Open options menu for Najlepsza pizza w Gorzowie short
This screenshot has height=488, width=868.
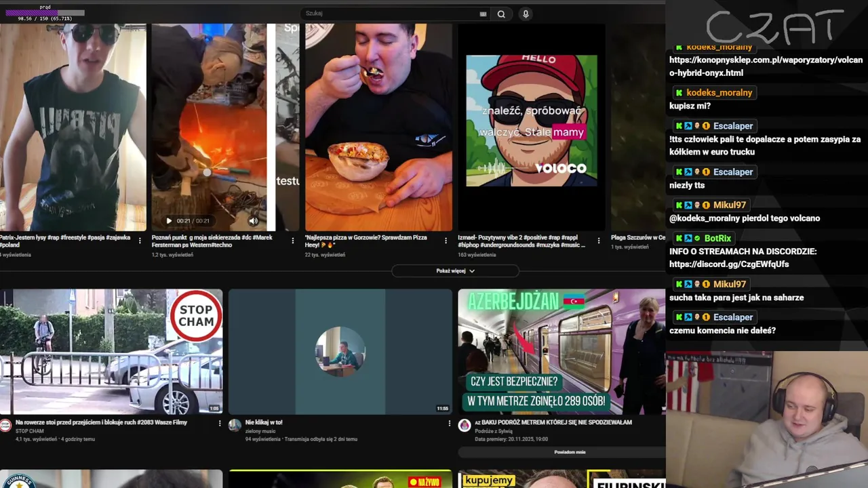coord(446,241)
